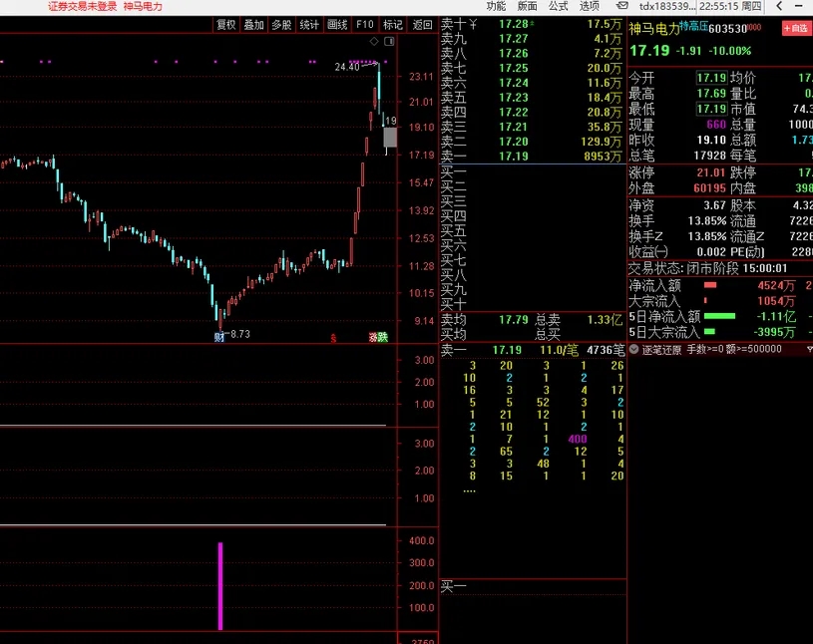Click the red $ marker on chart
The width and height of the screenshot is (813, 644).
(x=334, y=337)
